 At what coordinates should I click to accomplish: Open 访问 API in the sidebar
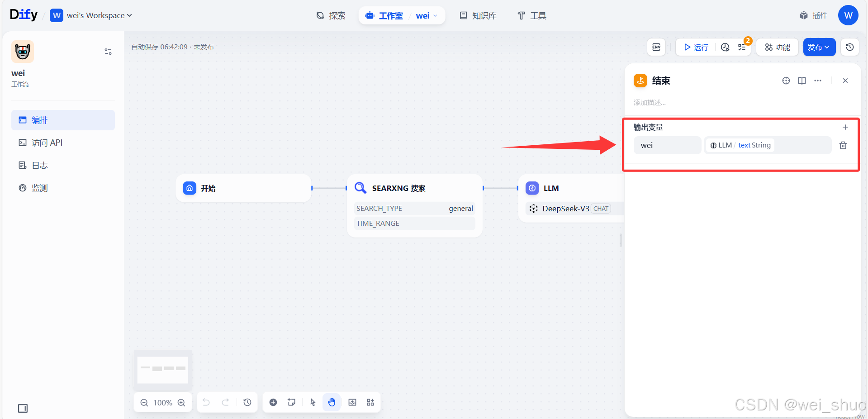coord(63,143)
